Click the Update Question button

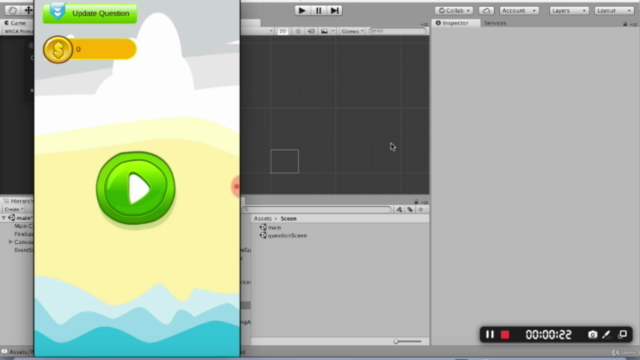(x=90, y=13)
